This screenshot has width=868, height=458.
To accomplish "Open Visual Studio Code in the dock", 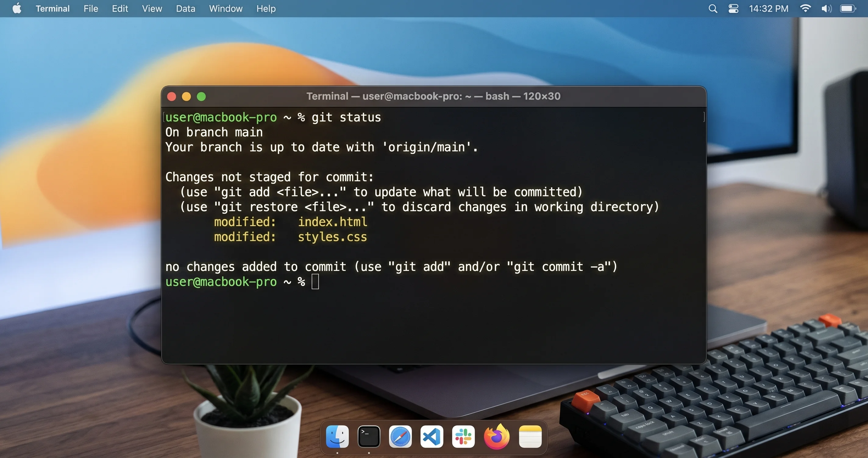I will tap(432, 437).
